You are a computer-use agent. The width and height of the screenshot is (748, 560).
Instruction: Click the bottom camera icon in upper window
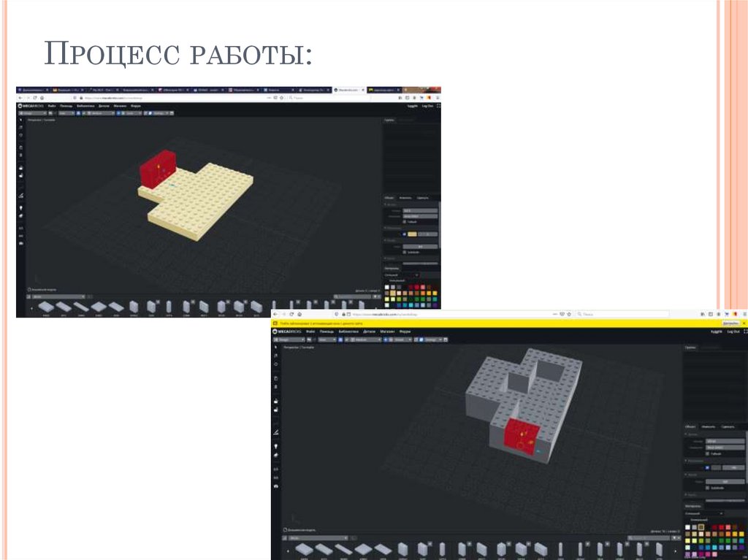[x=20, y=243]
